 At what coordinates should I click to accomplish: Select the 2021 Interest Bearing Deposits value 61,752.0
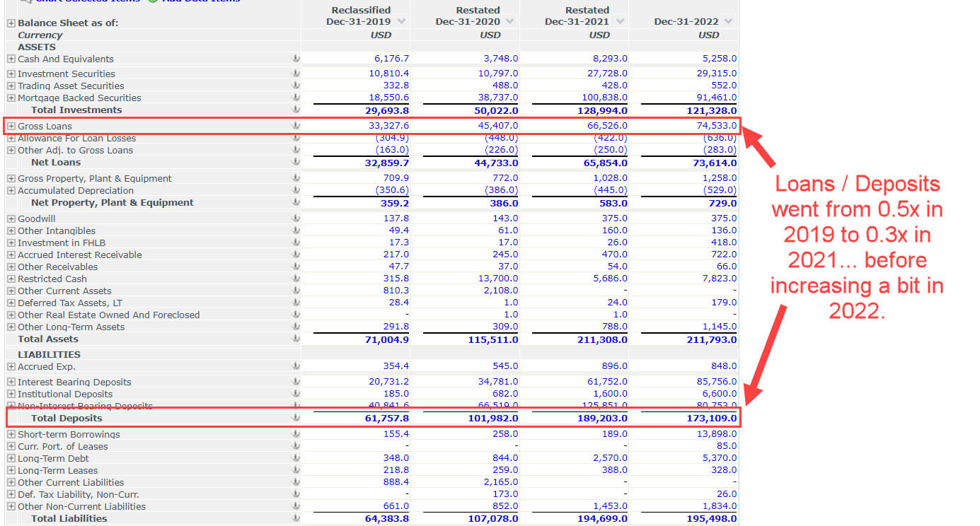click(x=607, y=382)
